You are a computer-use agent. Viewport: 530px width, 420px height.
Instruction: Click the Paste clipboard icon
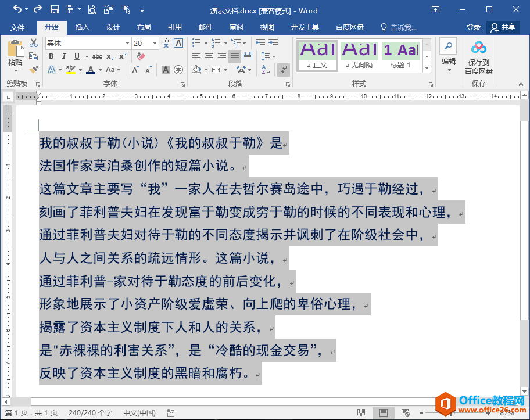[x=16, y=48]
